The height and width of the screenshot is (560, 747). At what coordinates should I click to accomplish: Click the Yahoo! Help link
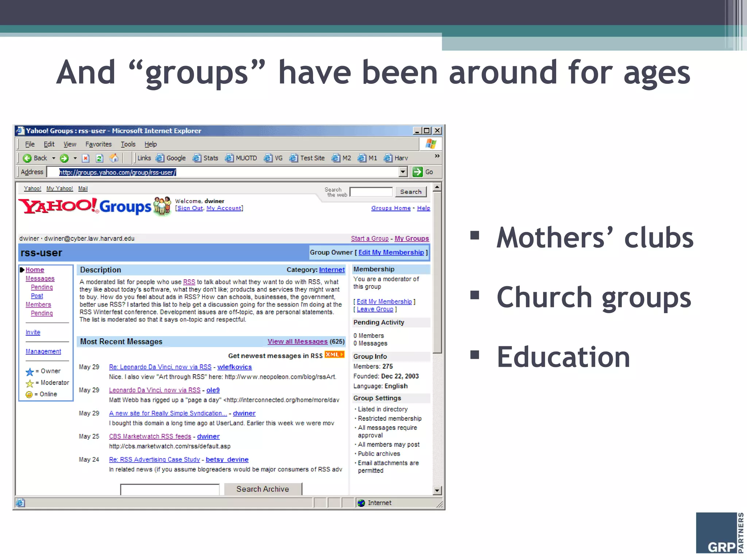pyautogui.click(x=423, y=208)
